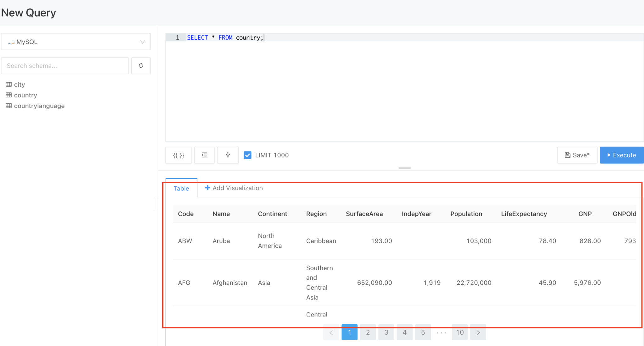Open Add Visualization tab

tap(233, 188)
